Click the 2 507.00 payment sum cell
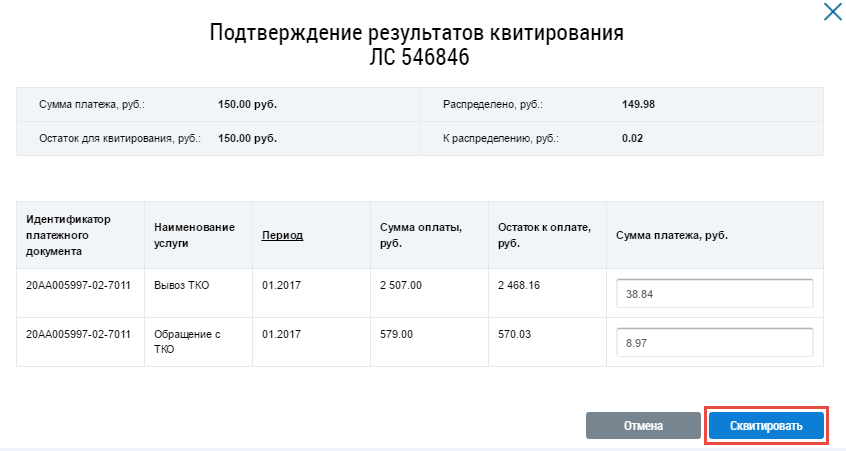 point(401,285)
